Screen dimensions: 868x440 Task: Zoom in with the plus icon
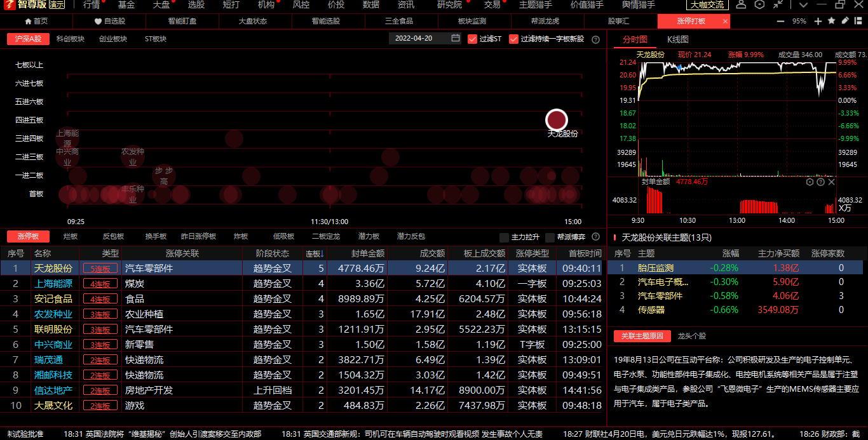point(818,21)
